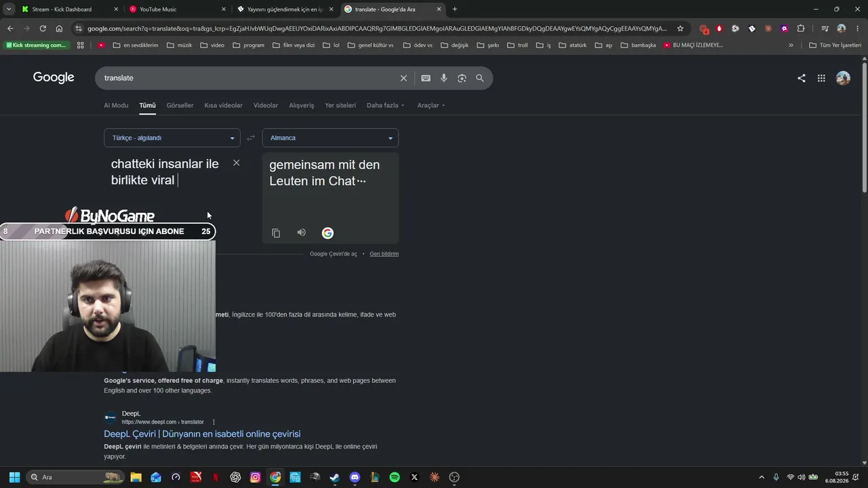Viewport: 868px width, 488px height.
Task: Open the DeepL result three-dot options
Action: pyautogui.click(x=214, y=422)
